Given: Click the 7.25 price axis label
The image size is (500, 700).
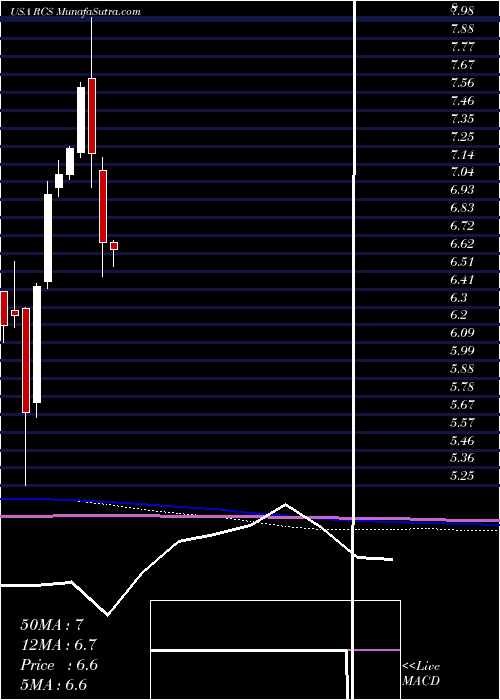Looking at the screenshot, I should 462,136.
